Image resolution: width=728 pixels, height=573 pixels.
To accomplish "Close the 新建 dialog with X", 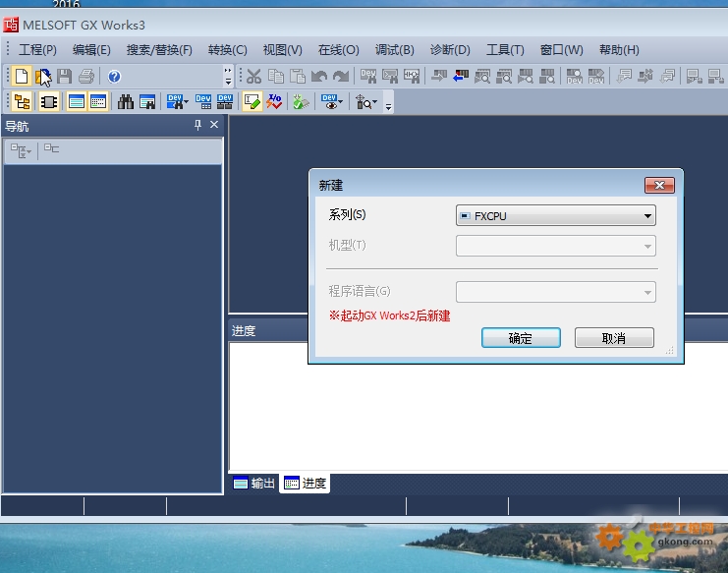I will click(x=659, y=186).
